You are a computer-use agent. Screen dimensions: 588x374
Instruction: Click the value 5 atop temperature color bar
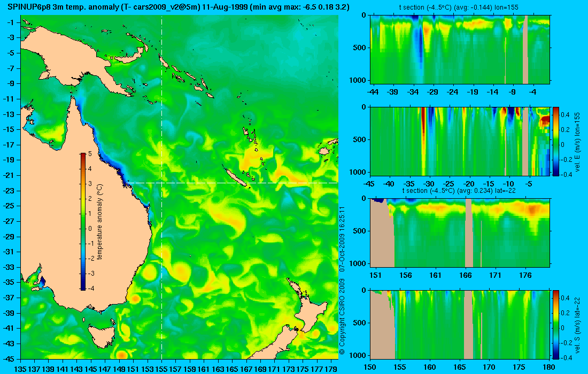(90, 154)
